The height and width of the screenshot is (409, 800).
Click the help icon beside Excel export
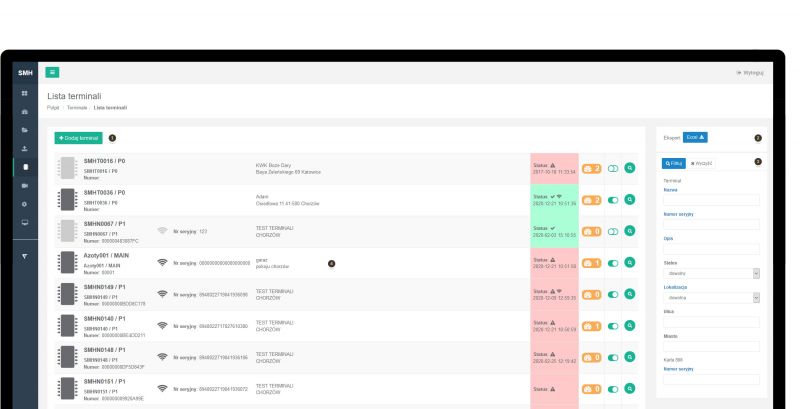[756, 135]
